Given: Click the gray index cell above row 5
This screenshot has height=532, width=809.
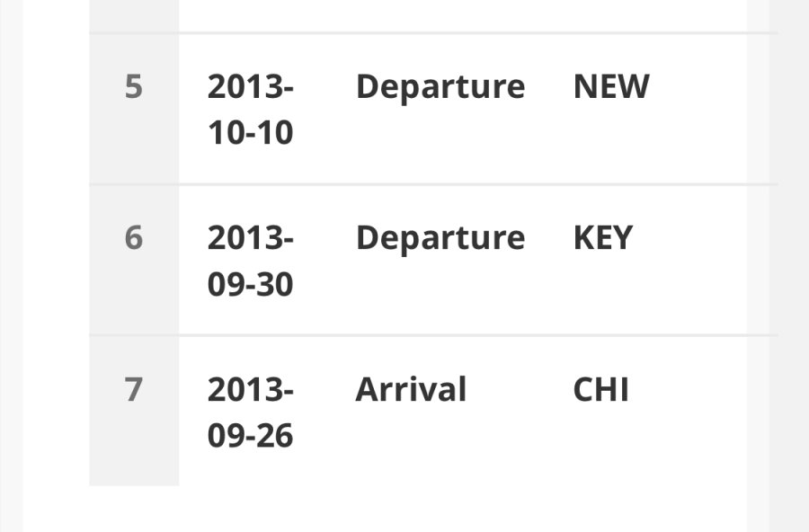Looking at the screenshot, I should pos(133,14).
